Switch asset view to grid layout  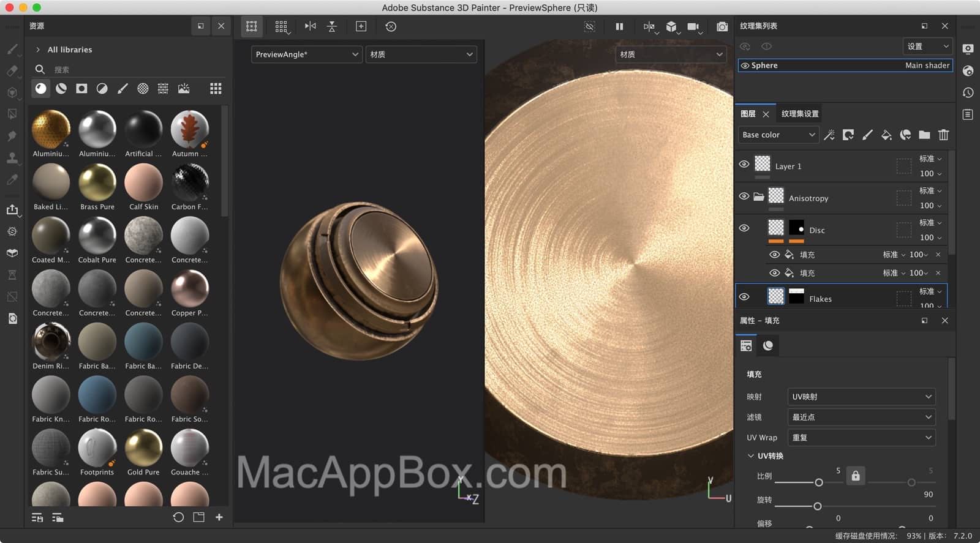point(216,88)
